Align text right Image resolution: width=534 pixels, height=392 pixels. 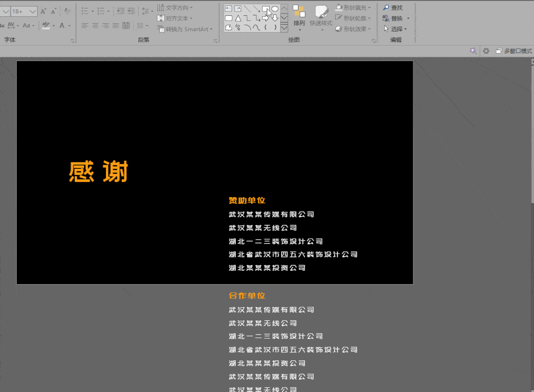coord(105,26)
